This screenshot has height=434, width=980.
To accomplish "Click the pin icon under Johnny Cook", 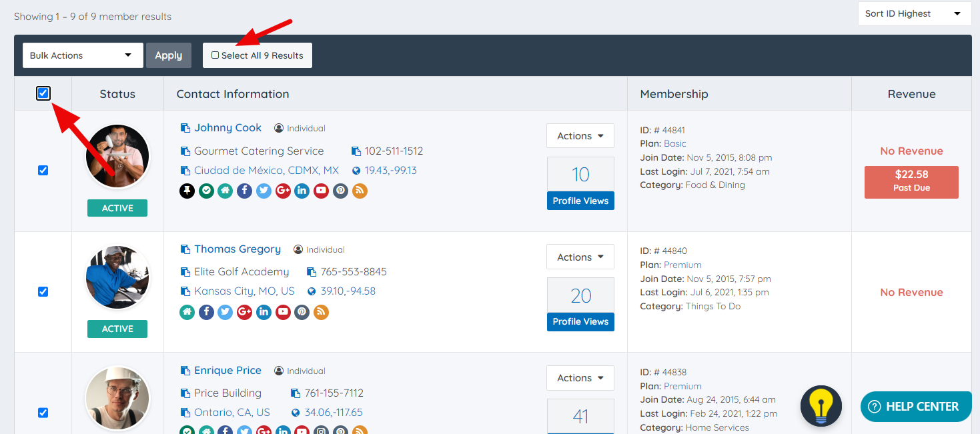I will 187,191.
